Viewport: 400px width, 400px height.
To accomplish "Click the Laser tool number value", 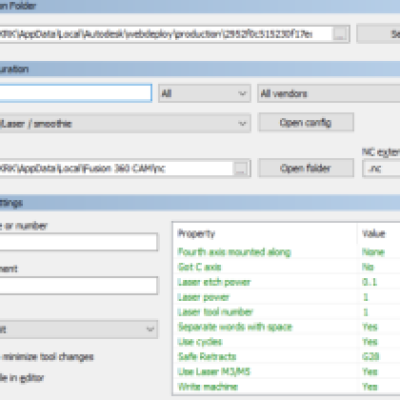I will (366, 312).
